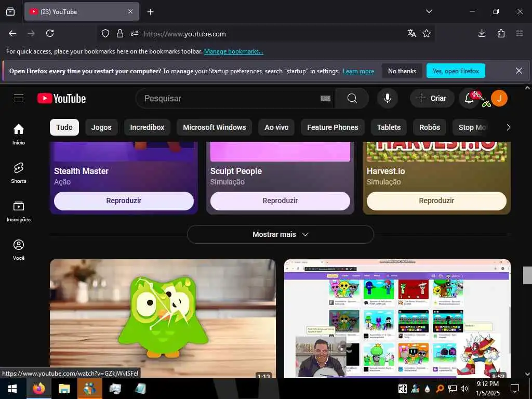Open the green owl video thumbnail
The height and width of the screenshot is (399, 532).
click(x=163, y=318)
